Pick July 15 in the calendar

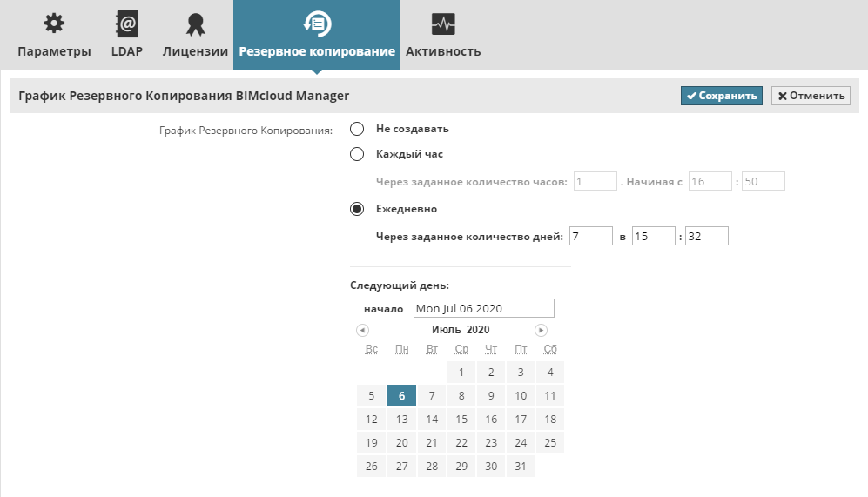tap(461, 419)
